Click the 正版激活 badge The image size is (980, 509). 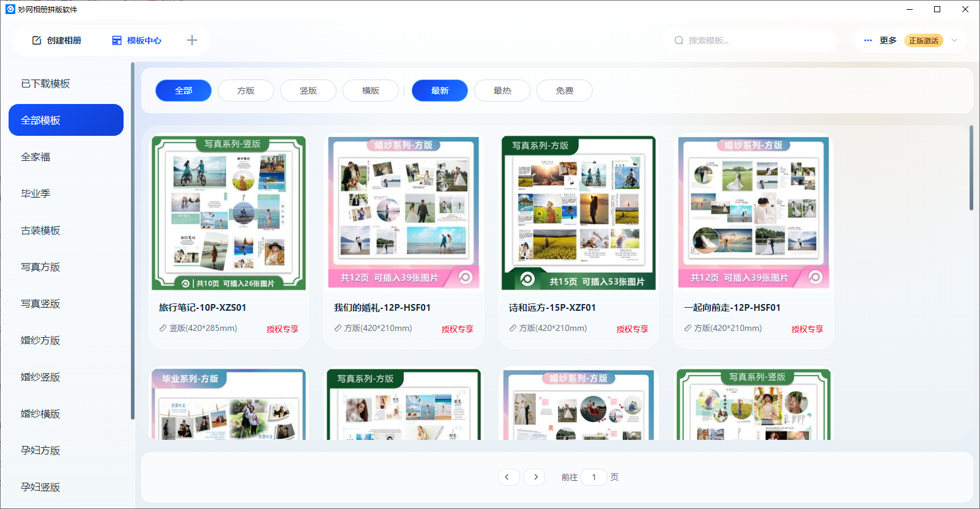click(924, 41)
